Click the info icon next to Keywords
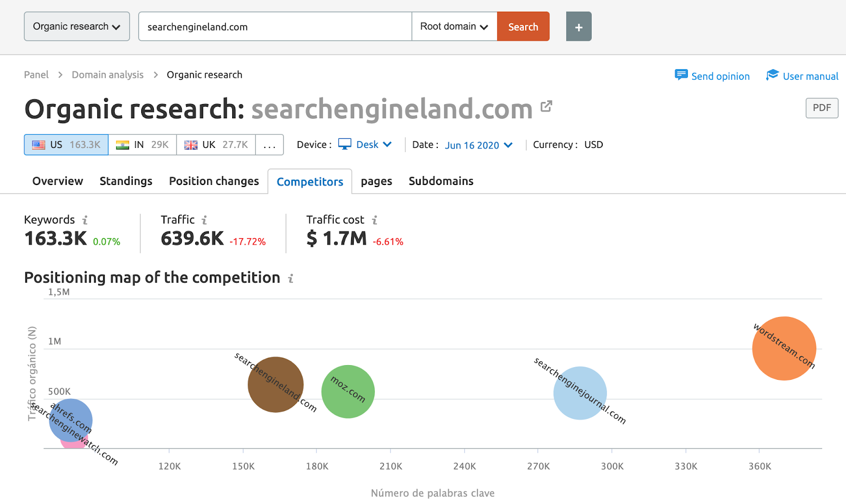 pyautogui.click(x=85, y=220)
